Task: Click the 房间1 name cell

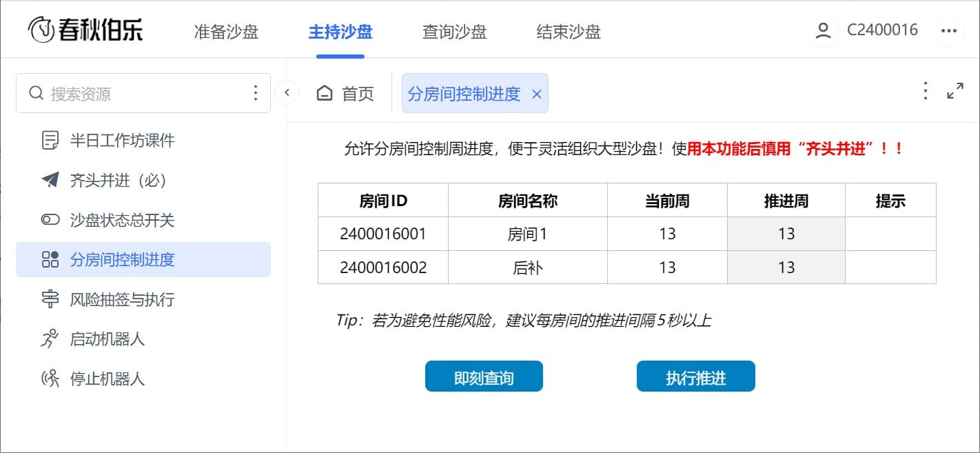Action: pos(528,234)
